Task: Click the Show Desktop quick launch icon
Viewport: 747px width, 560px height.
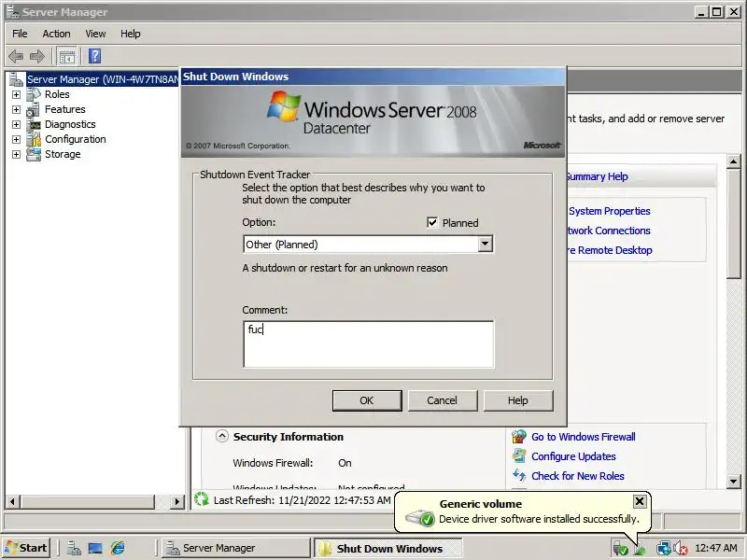Action: [x=95, y=549]
